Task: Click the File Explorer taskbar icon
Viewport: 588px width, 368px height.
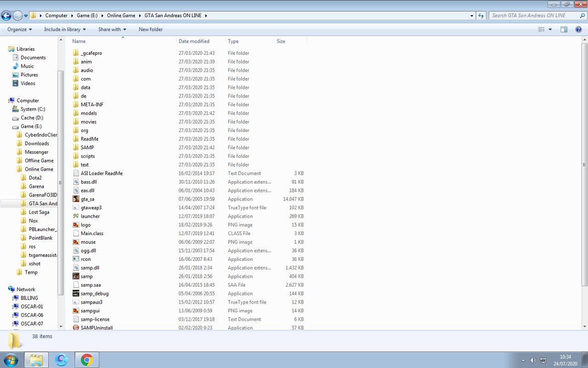Action: tap(36, 360)
